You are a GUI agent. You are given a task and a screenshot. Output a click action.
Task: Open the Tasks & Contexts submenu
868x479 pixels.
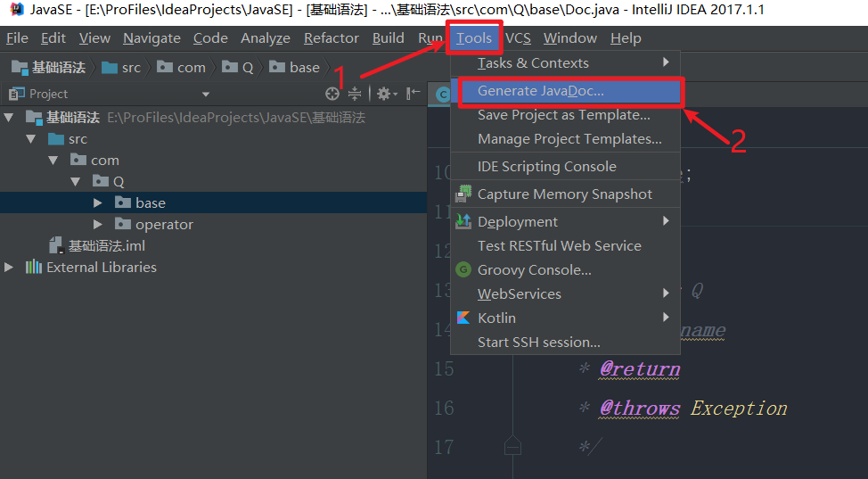click(x=565, y=62)
